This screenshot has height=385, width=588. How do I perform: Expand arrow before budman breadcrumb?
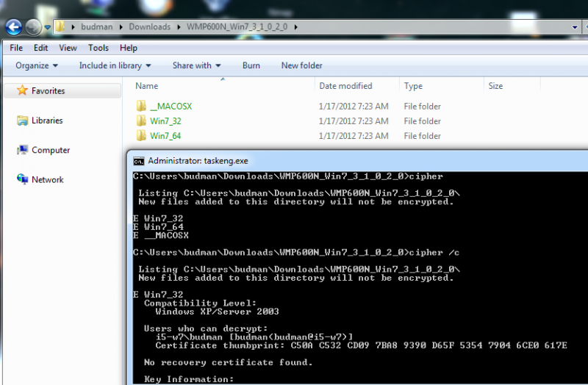(73, 27)
